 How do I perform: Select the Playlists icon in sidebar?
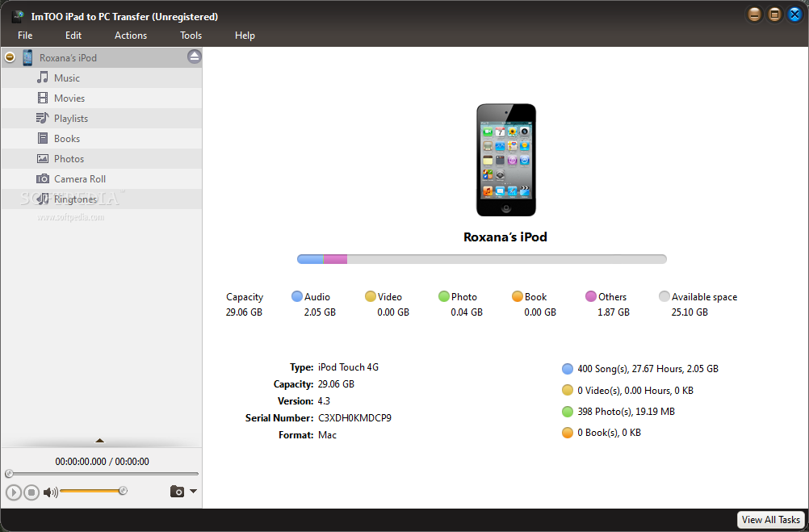coord(43,119)
